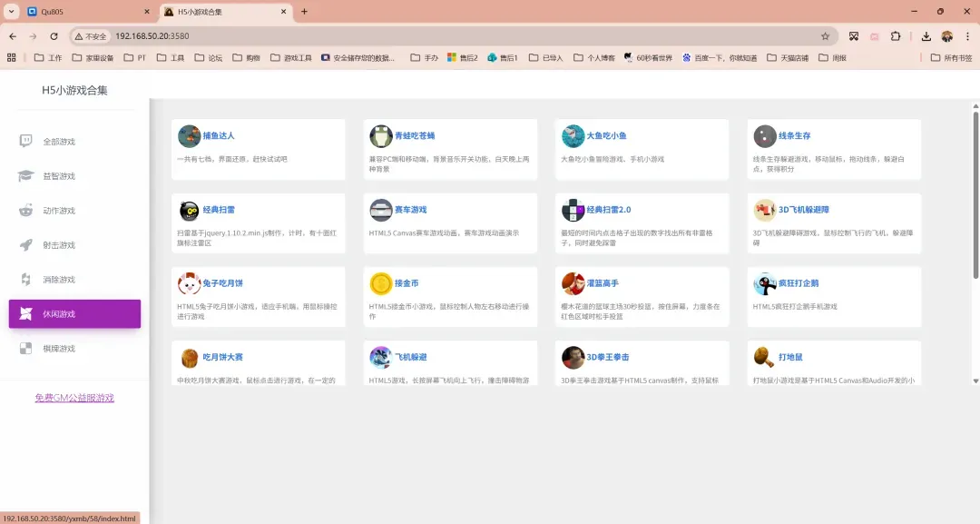The height and width of the screenshot is (524, 980).
Task: Bookmark this page with the star icon
Action: click(825, 36)
